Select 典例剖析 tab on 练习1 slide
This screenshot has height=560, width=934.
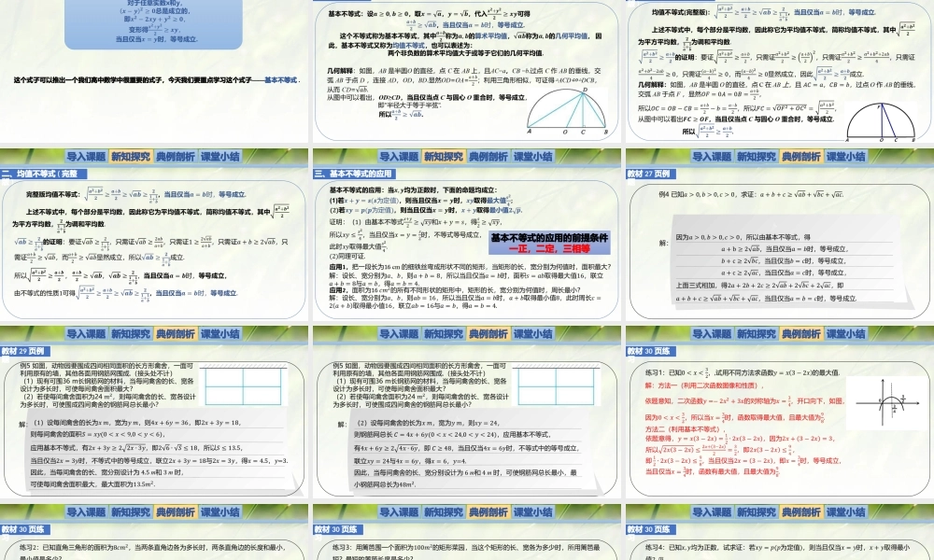pos(801,334)
